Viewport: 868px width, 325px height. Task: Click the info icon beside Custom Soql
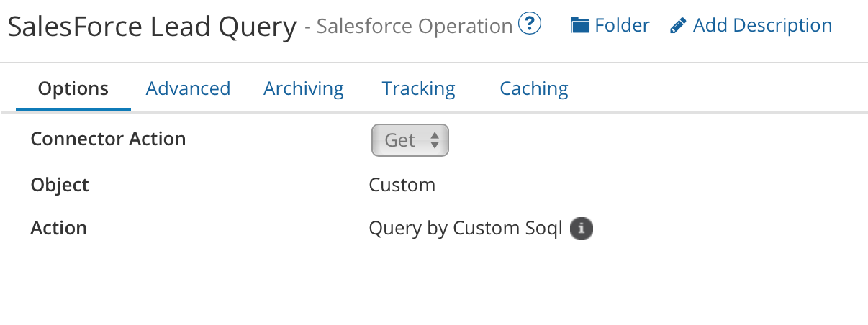tap(582, 229)
